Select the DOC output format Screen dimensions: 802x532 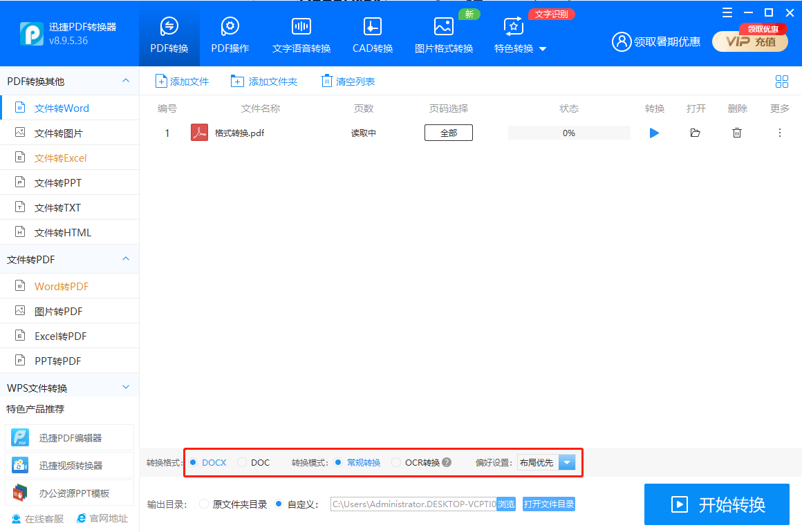point(242,462)
